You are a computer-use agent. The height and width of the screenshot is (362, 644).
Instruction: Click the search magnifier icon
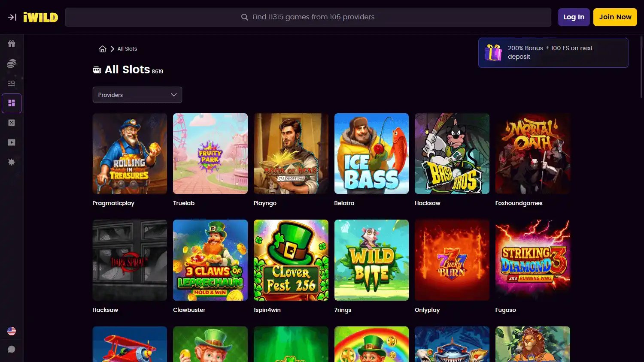[x=245, y=17]
